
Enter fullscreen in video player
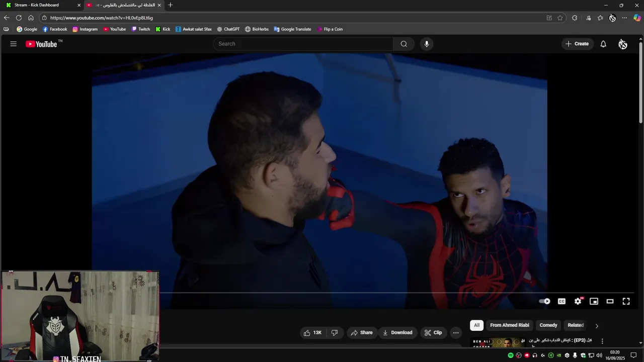(626, 301)
